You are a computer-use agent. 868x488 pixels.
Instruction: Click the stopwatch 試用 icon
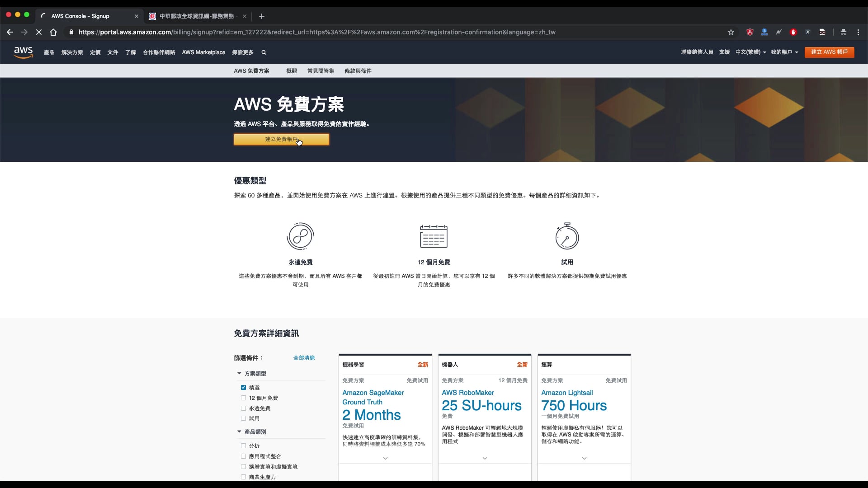point(567,236)
